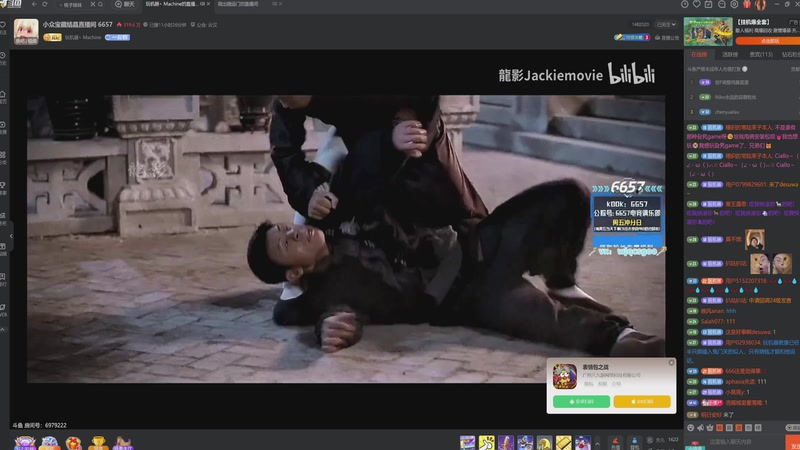Viewport: 800px width, 450px height.
Task: Send the gold bar gift
Action: [x=563, y=443]
